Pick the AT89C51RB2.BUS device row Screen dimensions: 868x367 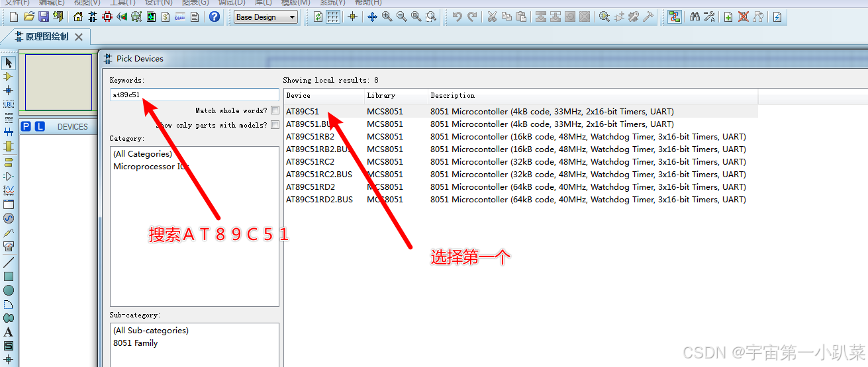point(521,149)
